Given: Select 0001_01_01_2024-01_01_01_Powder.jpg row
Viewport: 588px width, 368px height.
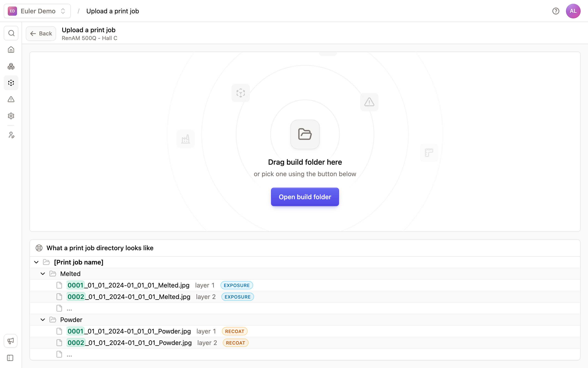Looking at the screenshot, I should click(x=305, y=331).
